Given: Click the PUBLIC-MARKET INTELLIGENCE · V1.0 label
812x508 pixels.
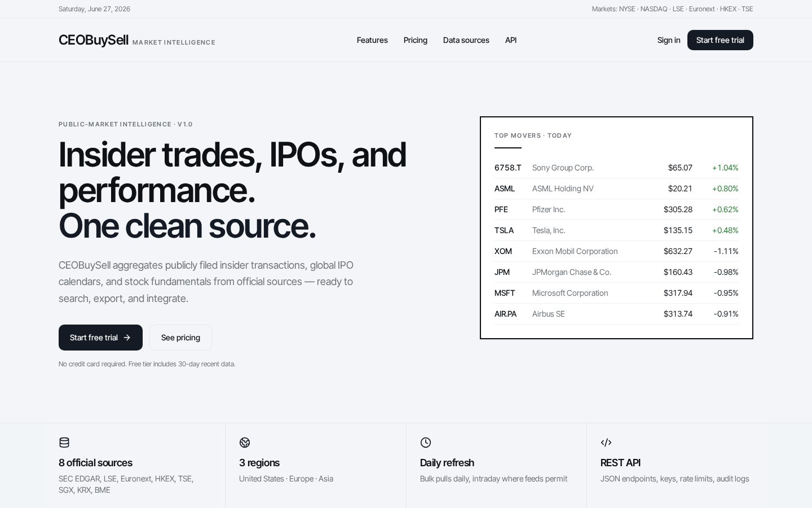Looking at the screenshot, I should [126, 124].
